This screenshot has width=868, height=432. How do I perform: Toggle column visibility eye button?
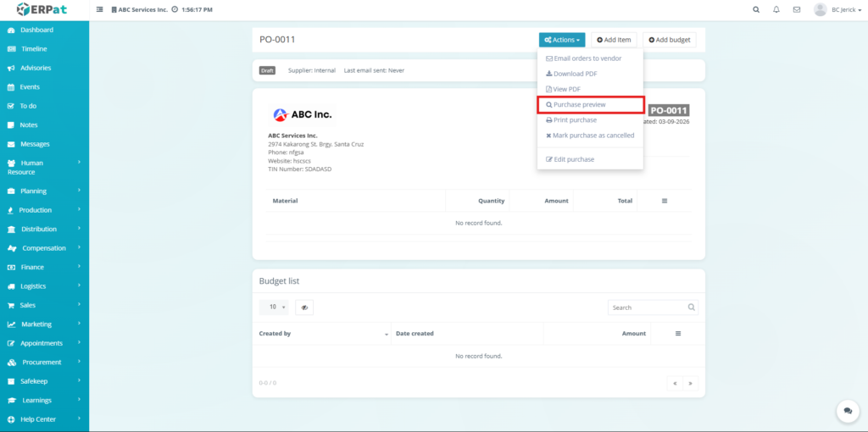point(303,307)
